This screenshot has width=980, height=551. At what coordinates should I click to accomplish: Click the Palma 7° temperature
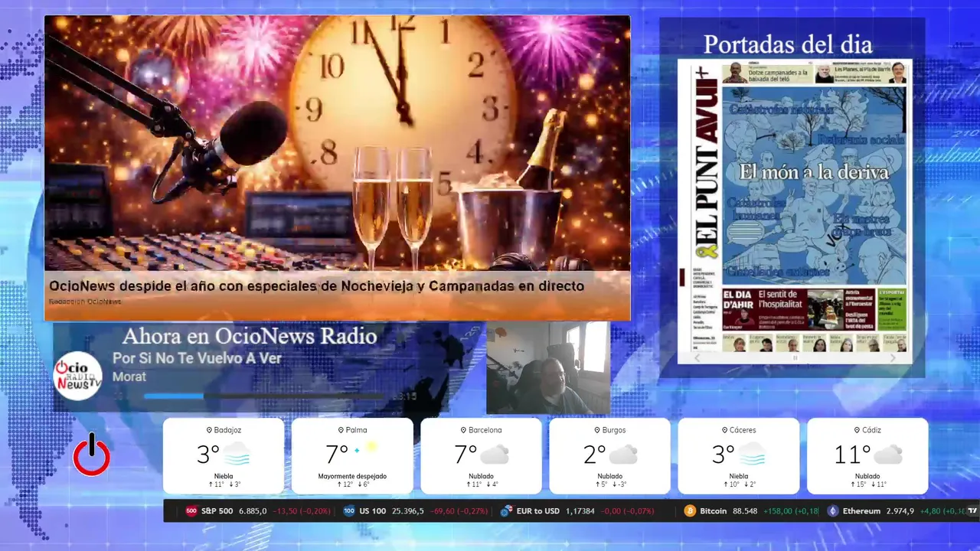pos(337,455)
